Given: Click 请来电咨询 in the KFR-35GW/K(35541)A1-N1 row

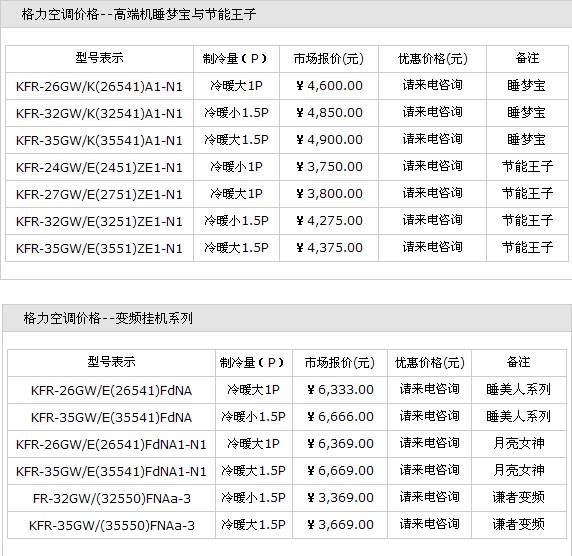Looking at the screenshot, I should 432,139.
